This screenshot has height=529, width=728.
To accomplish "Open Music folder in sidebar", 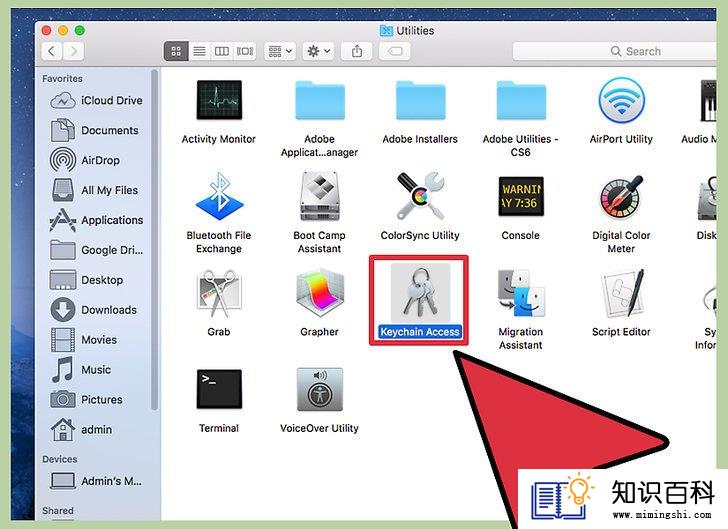I will 82,370.
